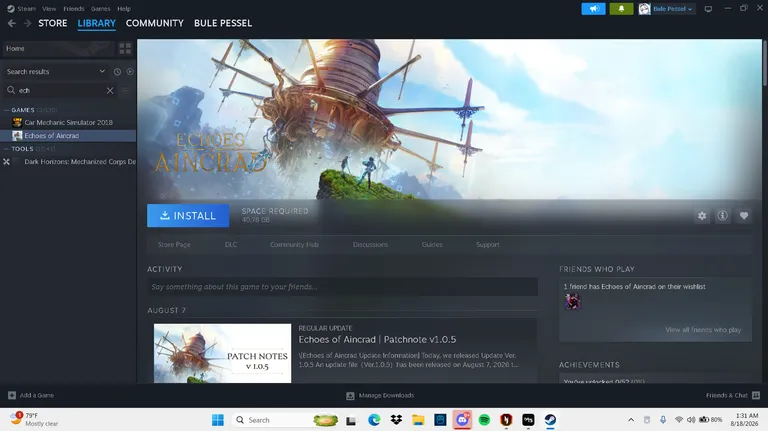
Task: Click View all friends who play
Action: (x=703, y=330)
